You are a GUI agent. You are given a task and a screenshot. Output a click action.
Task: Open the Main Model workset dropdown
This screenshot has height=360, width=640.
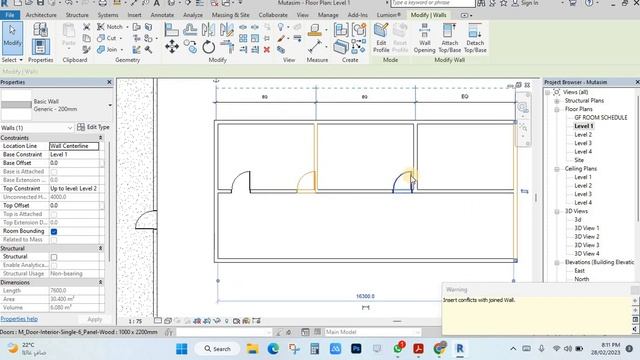pyautogui.click(x=372, y=332)
